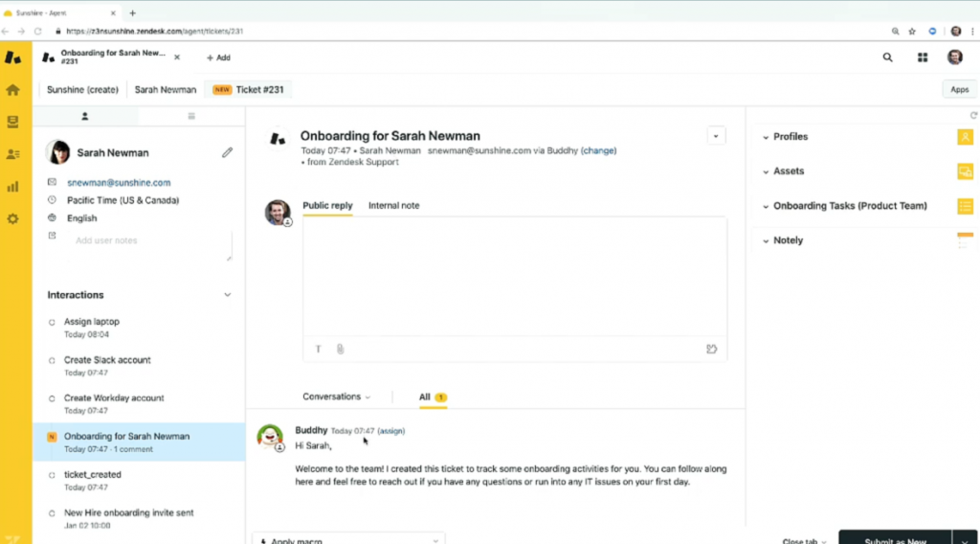Click the Submit as New button
980x544 pixels.
click(895, 539)
